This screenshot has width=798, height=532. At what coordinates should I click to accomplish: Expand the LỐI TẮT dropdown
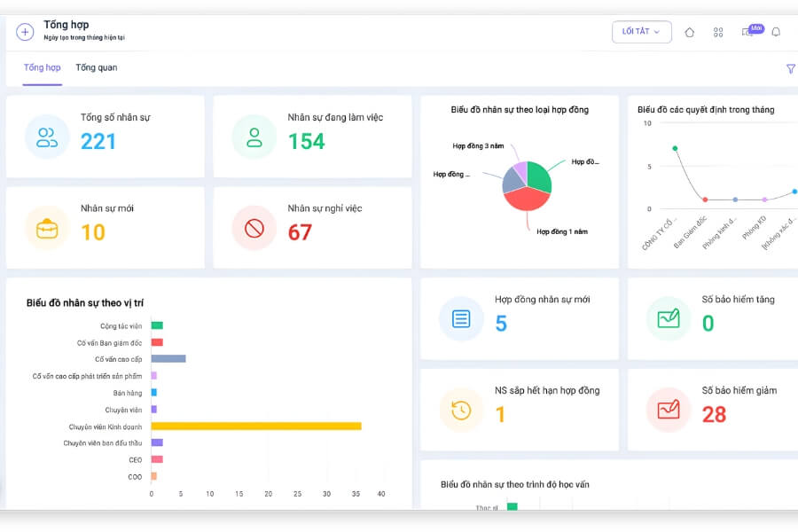pos(641,32)
